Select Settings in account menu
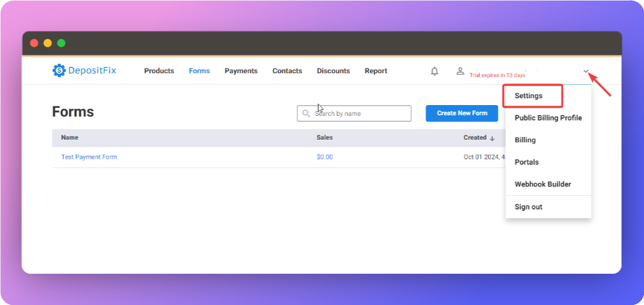This screenshot has width=644, height=305. click(x=529, y=96)
